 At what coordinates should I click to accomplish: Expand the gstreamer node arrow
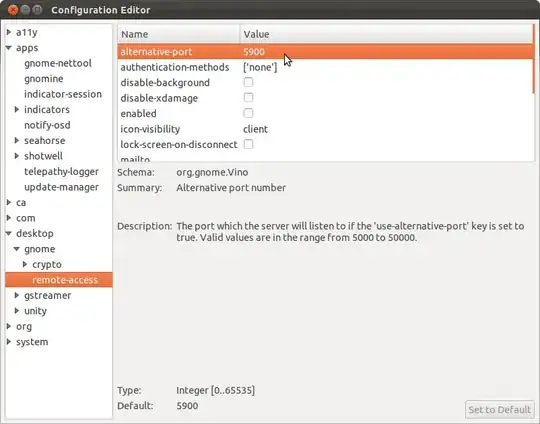[17, 296]
